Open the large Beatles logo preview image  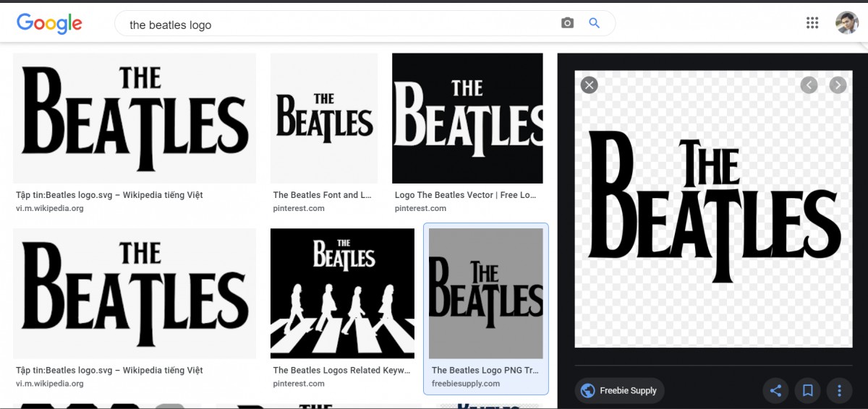point(713,209)
